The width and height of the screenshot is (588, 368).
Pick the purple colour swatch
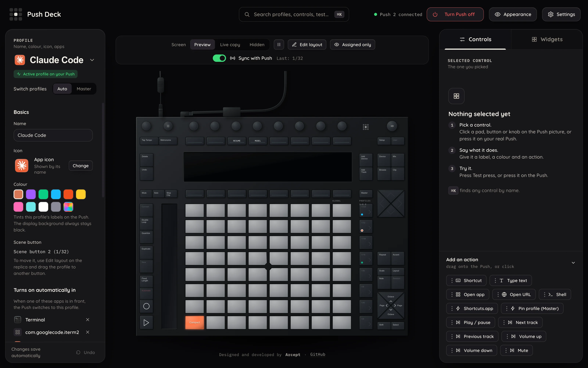pyautogui.click(x=31, y=194)
